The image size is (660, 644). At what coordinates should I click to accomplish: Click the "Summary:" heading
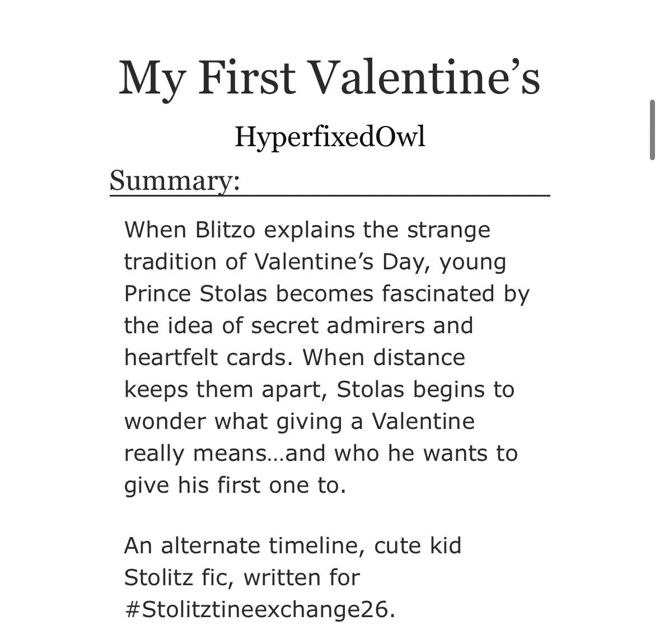[x=175, y=180]
